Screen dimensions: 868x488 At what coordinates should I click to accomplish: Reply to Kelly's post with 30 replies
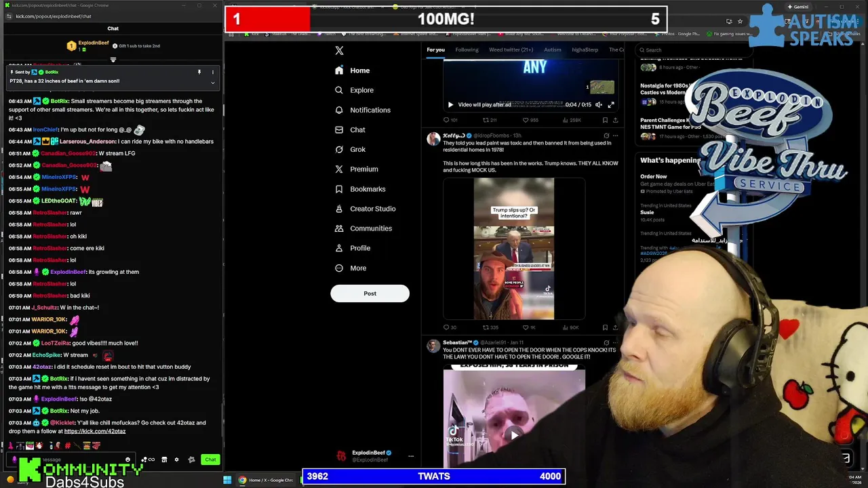pyautogui.click(x=450, y=327)
